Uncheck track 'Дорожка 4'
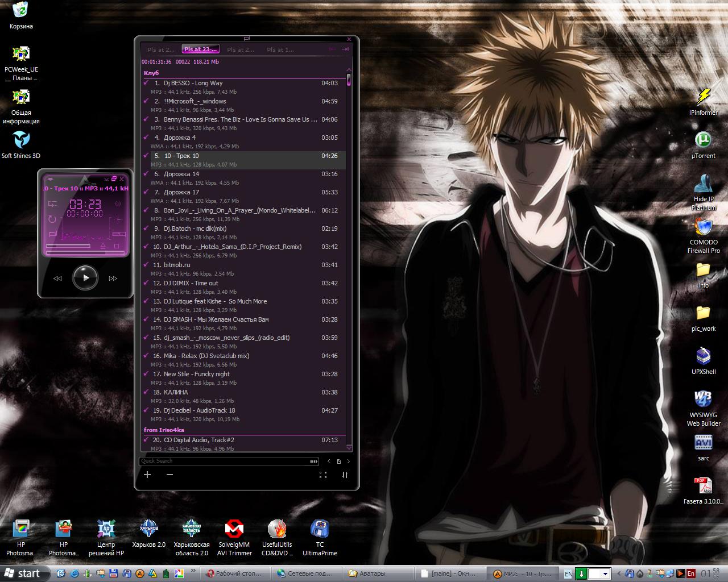The height and width of the screenshot is (582, 728). (146, 138)
